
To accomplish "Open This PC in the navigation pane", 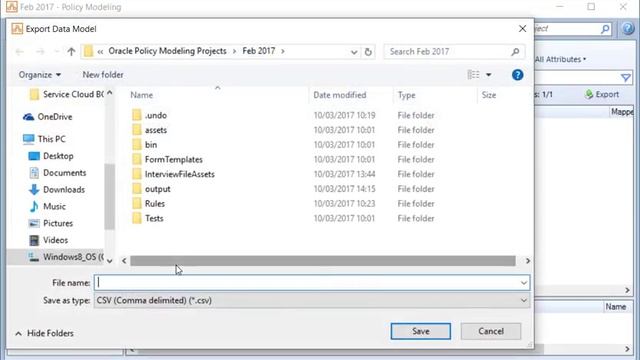I will (44, 139).
